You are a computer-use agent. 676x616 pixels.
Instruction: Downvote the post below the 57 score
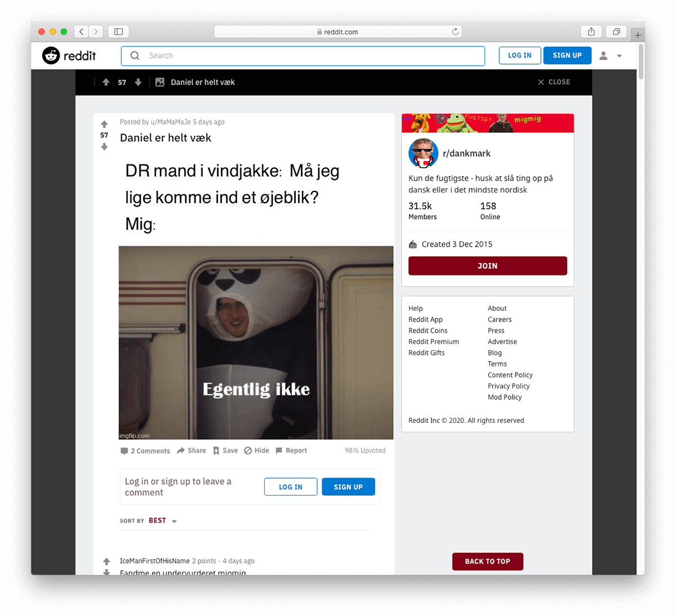[104, 147]
